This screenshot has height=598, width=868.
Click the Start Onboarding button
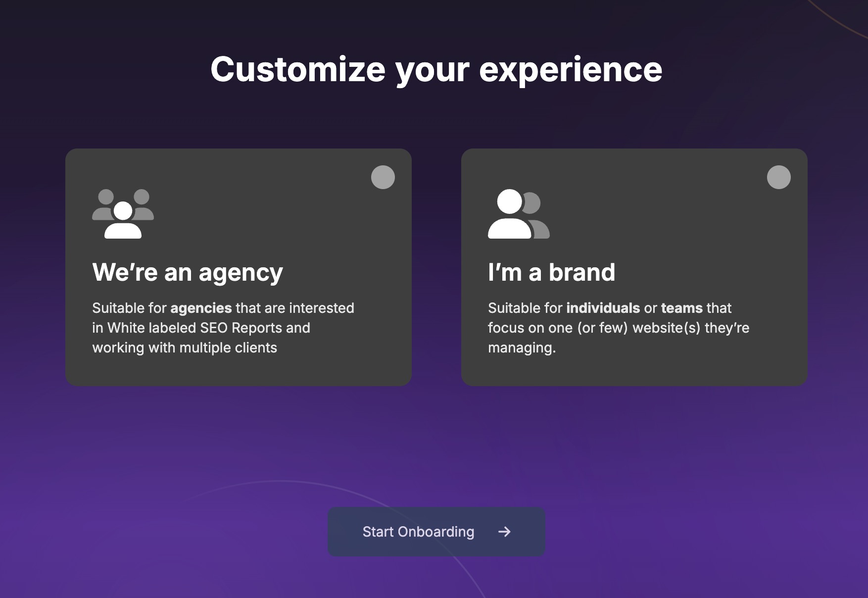435,532
